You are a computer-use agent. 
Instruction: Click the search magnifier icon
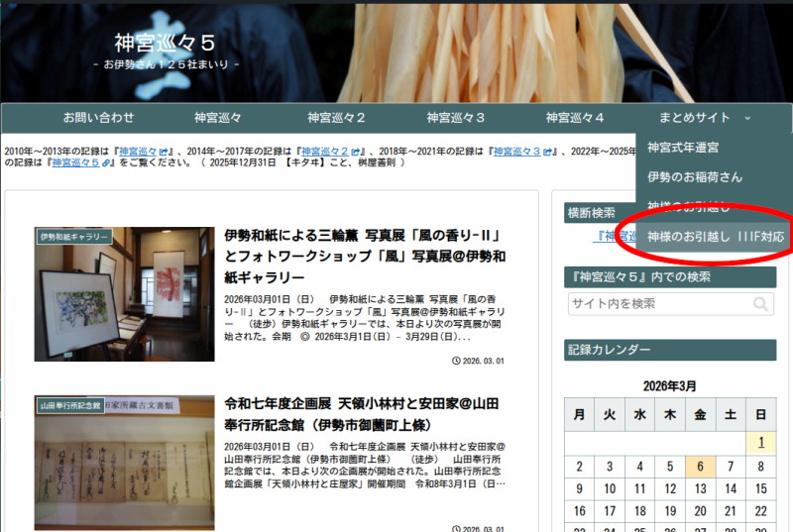[761, 304]
